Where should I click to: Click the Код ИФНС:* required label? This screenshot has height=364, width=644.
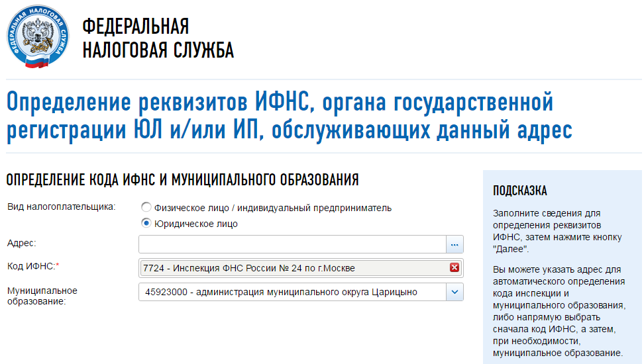coord(33,266)
